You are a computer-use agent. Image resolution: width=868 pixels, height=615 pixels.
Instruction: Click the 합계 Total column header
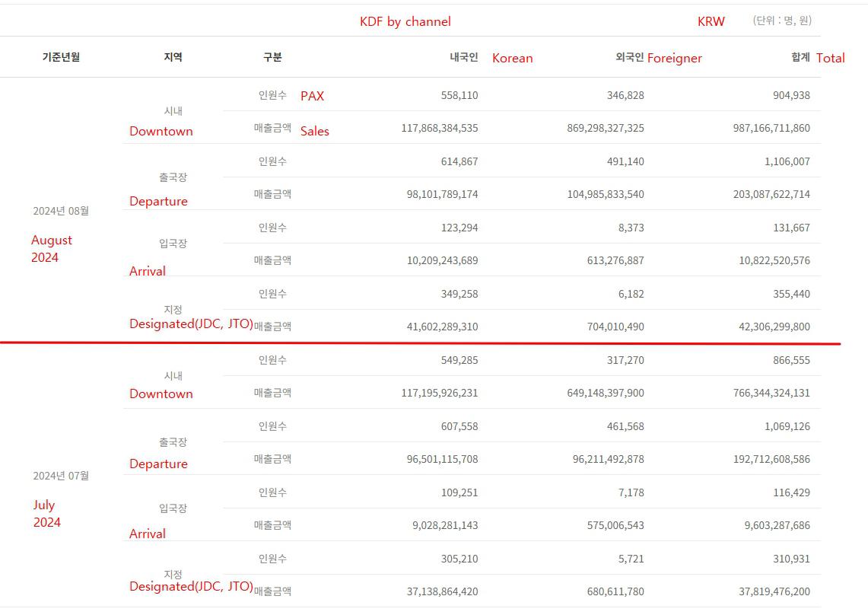pyautogui.click(x=818, y=58)
